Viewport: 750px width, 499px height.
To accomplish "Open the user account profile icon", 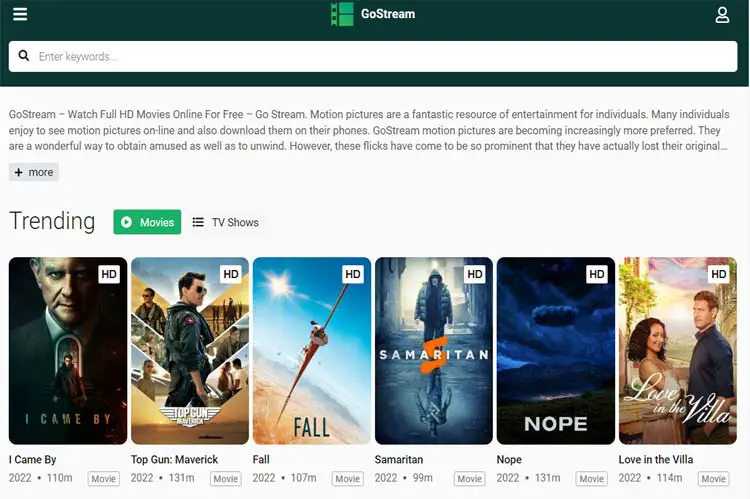I will (722, 14).
